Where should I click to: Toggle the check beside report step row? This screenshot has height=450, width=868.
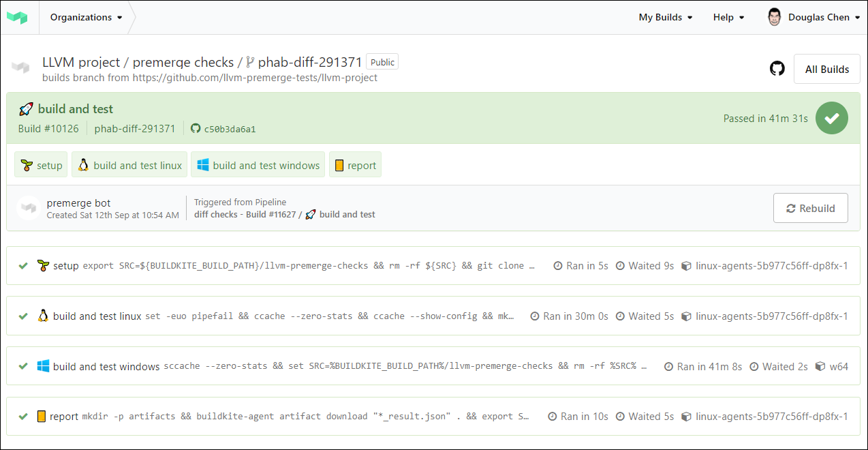[23, 416]
